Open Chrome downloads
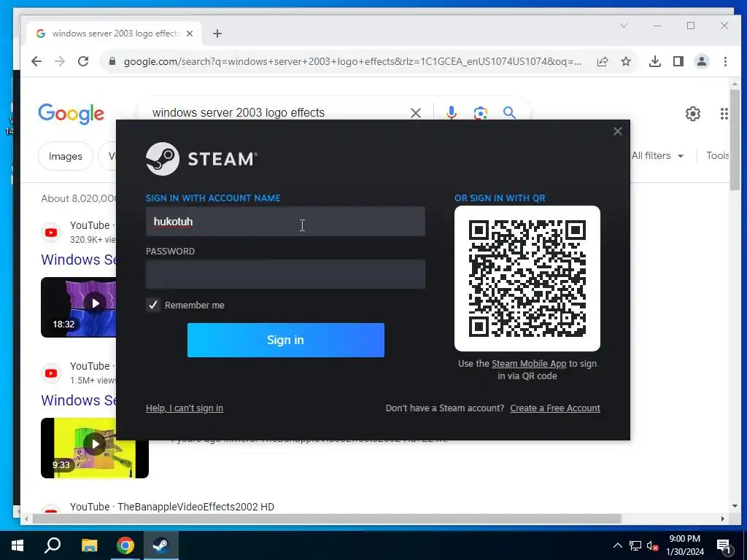Screen dimensions: 747x560 [x=655, y=61]
